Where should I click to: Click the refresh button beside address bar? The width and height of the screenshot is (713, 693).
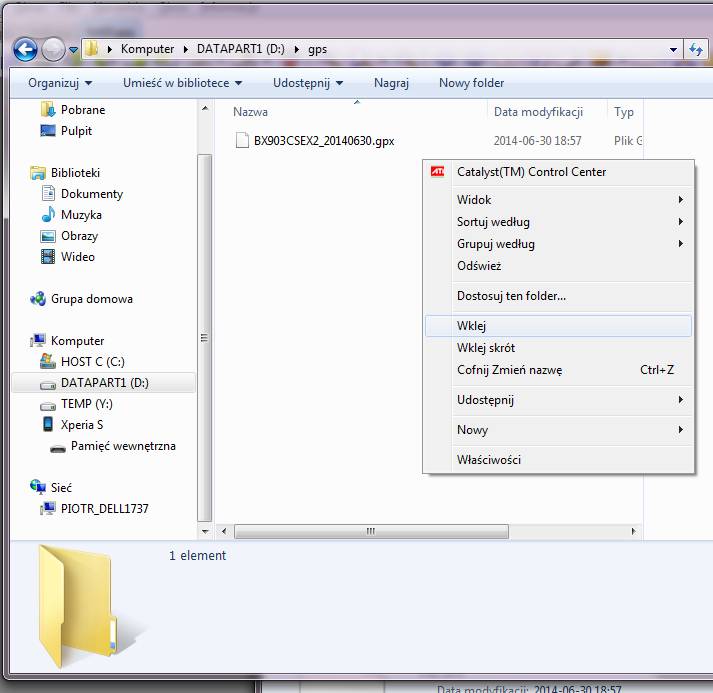(696, 49)
